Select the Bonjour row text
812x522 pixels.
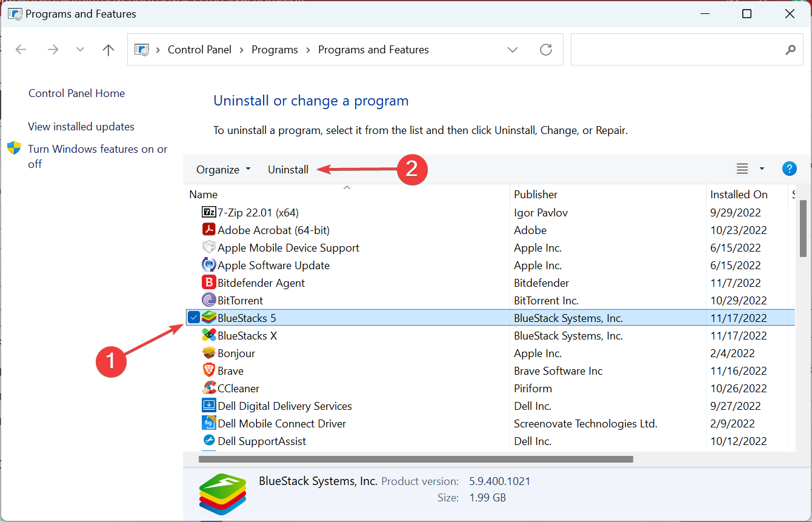click(236, 353)
